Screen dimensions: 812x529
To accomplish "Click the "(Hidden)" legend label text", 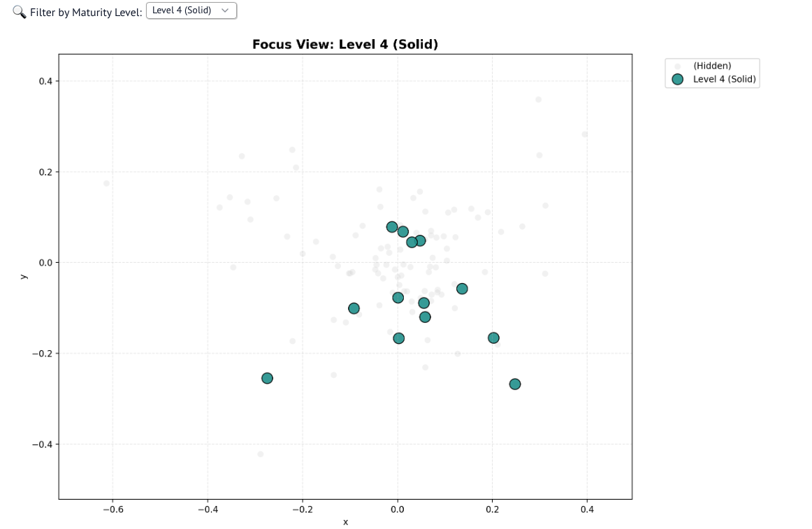I will tap(712, 66).
